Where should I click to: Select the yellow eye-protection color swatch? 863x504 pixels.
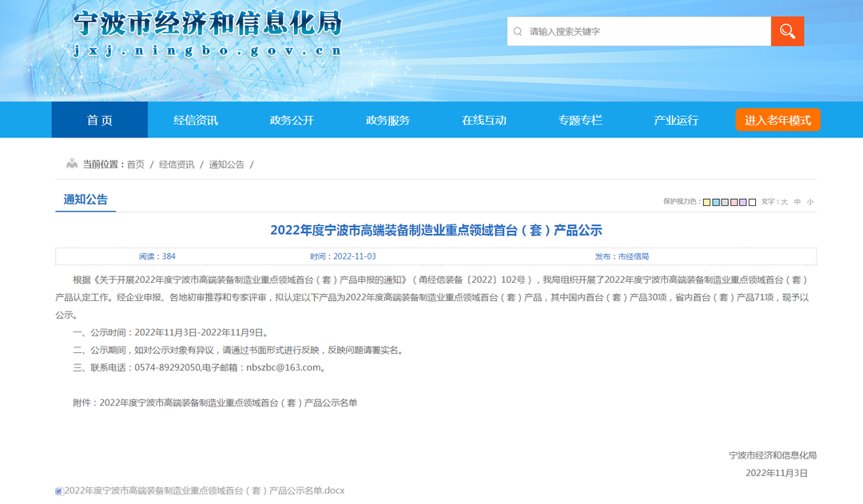pos(706,202)
